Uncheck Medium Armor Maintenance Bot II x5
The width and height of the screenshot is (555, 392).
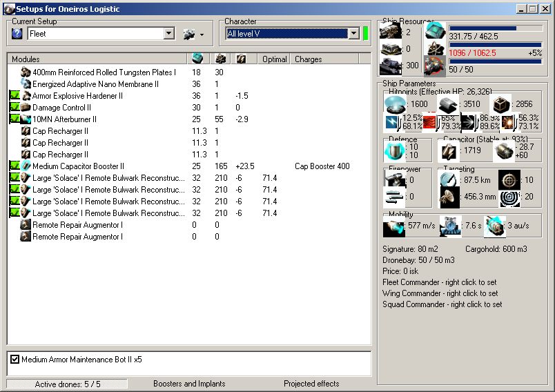(x=14, y=360)
